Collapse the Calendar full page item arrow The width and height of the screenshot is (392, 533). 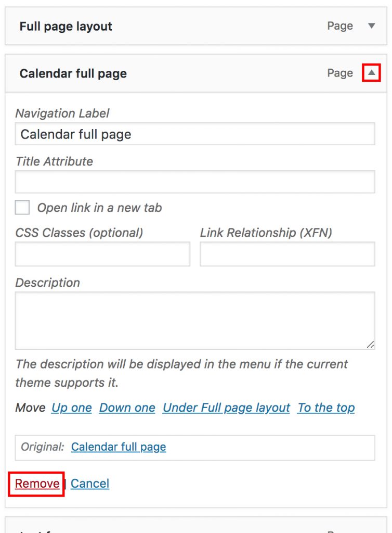pyautogui.click(x=371, y=73)
